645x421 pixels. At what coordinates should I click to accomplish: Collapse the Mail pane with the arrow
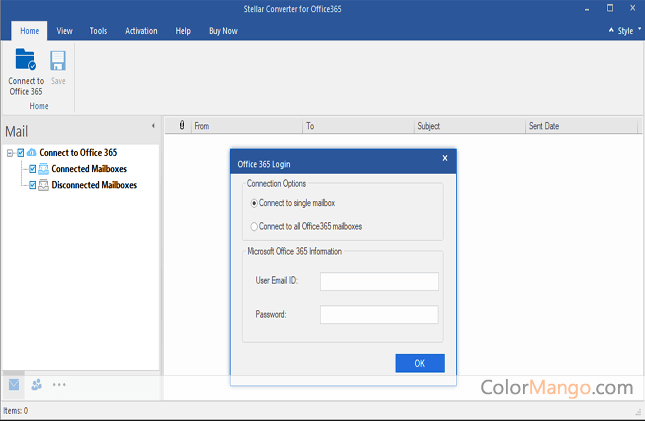[x=153, y=126]
